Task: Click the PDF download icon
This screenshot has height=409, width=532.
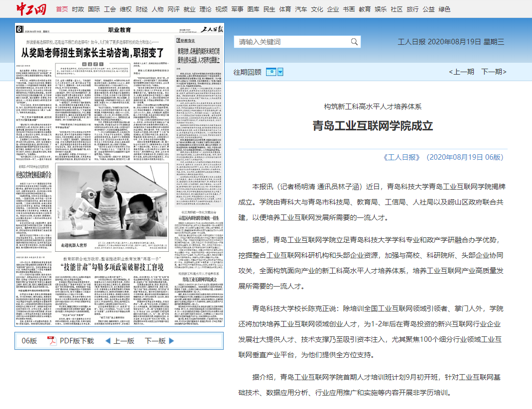Action: [52, 341]
